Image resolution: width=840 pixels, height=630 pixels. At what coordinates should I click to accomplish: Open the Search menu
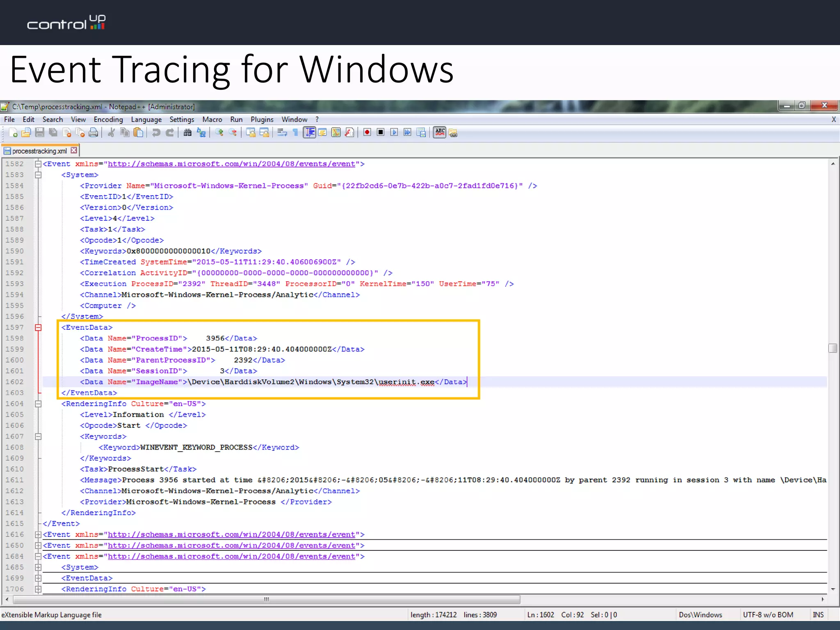point(53,119)
